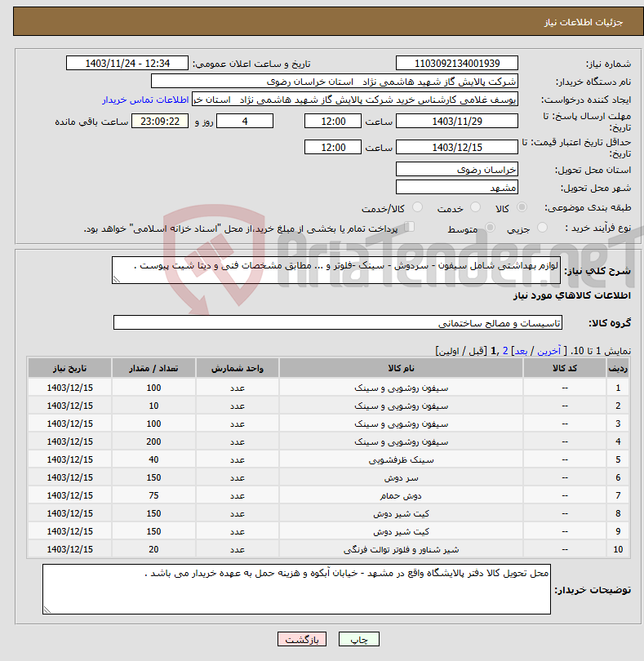Select the کالا/خدمت radio button
The image size is (644, 661).
coord(417,207)
